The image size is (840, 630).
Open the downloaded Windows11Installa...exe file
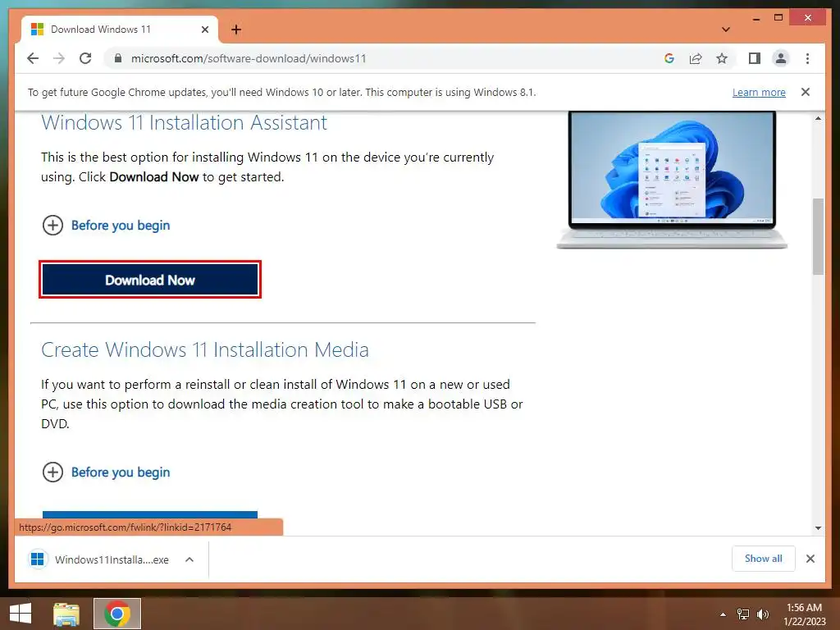click(99, 559)
